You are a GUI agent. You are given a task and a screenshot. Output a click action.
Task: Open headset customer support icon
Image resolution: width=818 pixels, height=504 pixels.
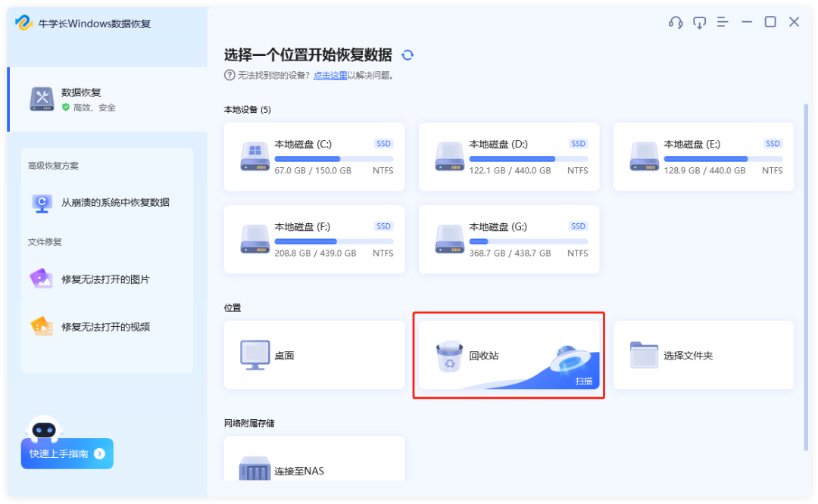click(x=676, y=22)
